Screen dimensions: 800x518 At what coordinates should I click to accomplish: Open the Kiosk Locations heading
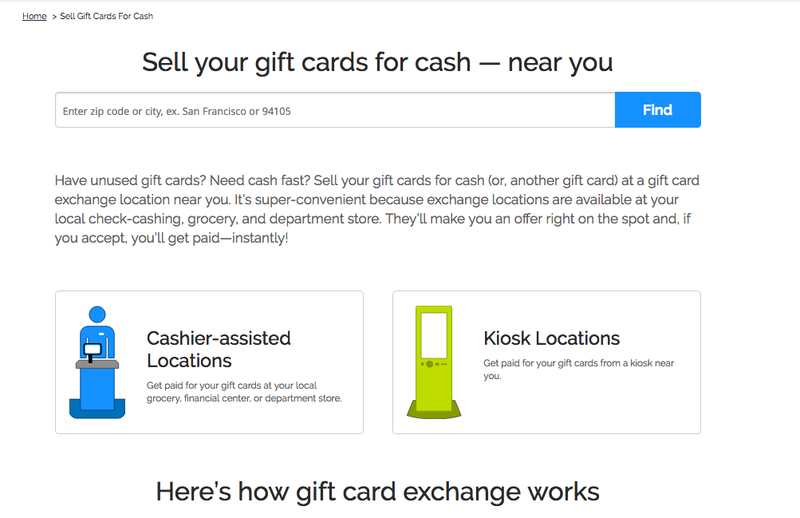pyautogui.click(x=552, y=338)
